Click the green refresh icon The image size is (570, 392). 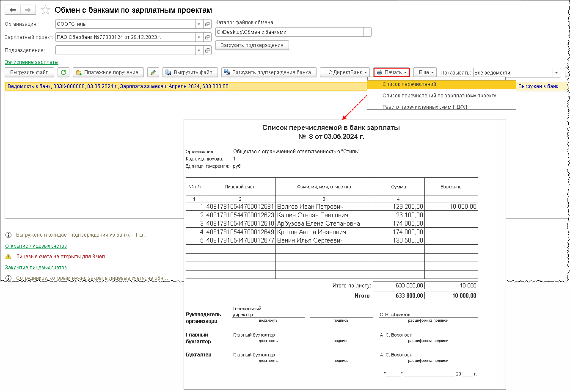click(63, 72)
